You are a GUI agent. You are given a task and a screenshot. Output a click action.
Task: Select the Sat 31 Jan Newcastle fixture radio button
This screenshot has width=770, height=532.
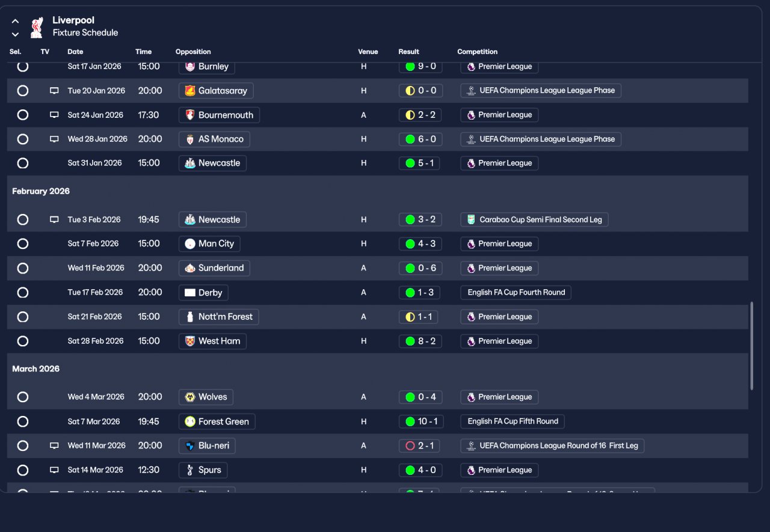coord(23,163)
